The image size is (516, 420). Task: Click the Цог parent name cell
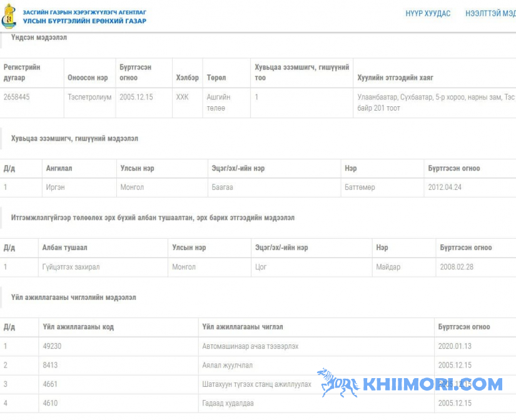point(261,267)
